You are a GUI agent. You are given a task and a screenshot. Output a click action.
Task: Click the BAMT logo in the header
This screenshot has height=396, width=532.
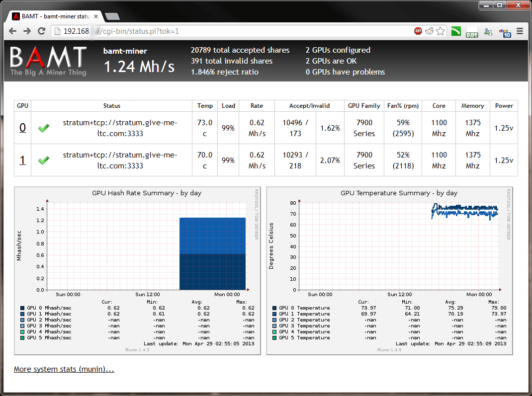coord(48,61)
